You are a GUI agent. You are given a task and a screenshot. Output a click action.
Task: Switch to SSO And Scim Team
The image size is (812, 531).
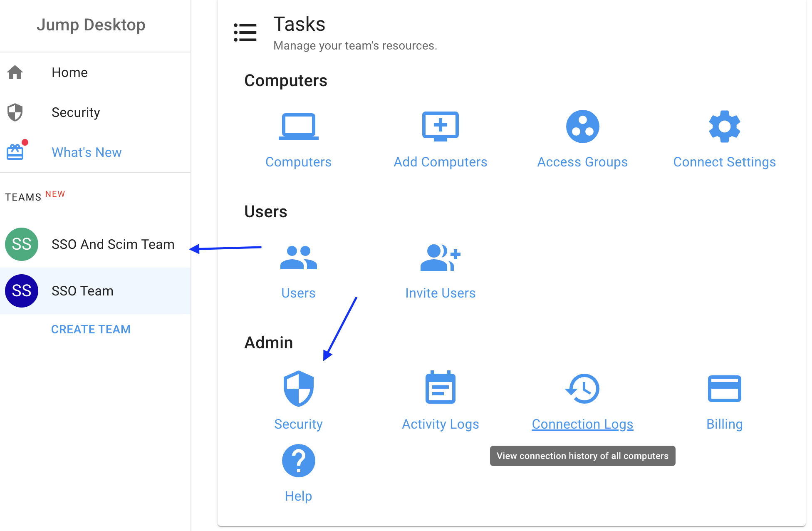[x=95, y=244]
